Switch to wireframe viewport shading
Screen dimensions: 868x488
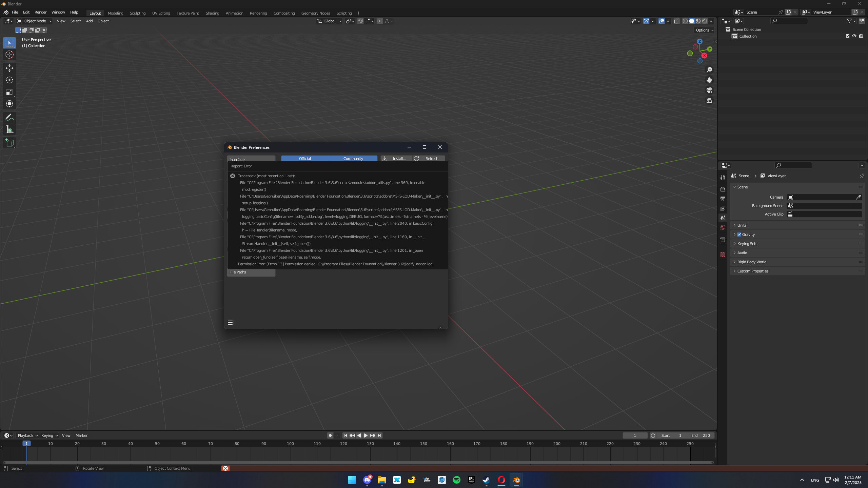click(685, 21)
